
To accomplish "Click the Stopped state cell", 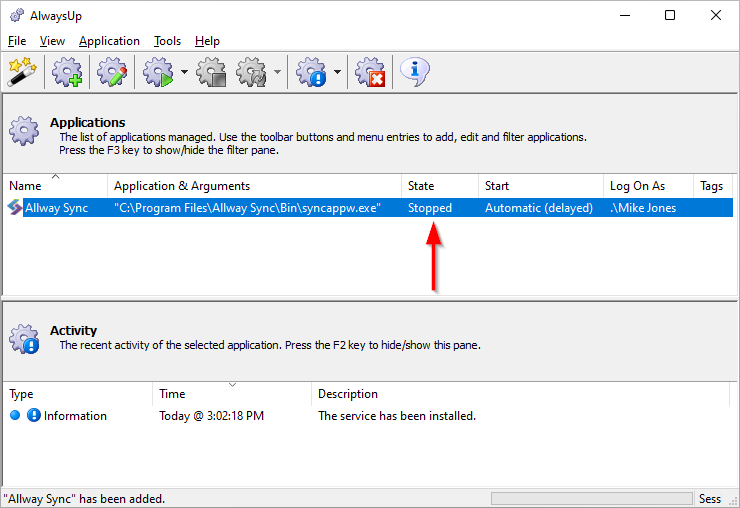I will pyautogui.click(x=430, y=208).
